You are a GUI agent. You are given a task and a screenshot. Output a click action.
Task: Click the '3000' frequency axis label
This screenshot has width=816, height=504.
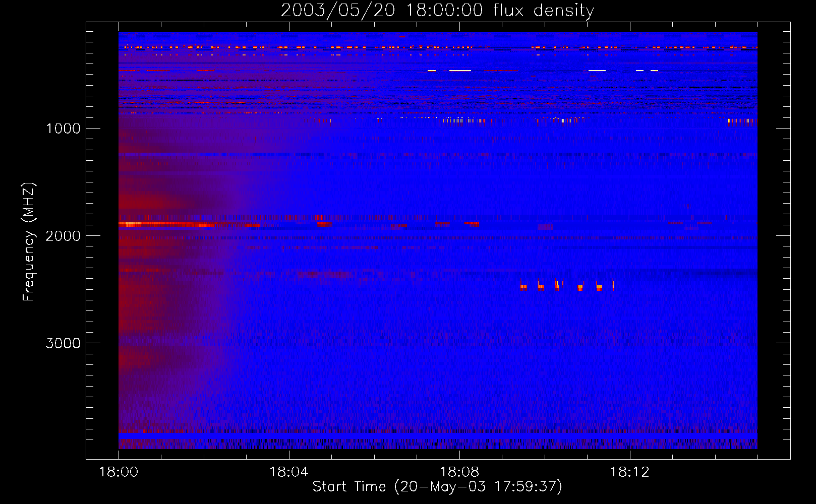click(63, 343)
